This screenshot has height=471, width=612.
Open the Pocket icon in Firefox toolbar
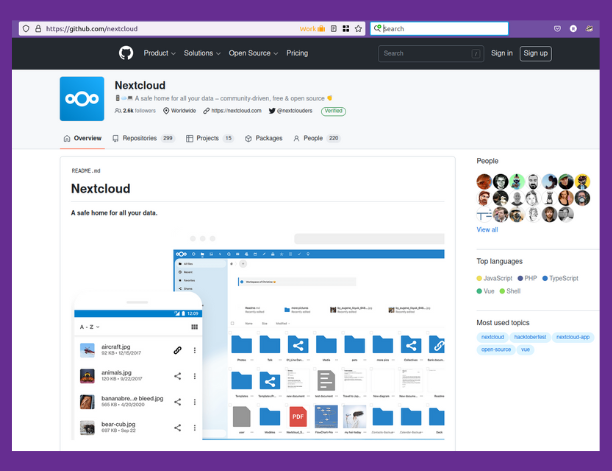click(557, 28)
